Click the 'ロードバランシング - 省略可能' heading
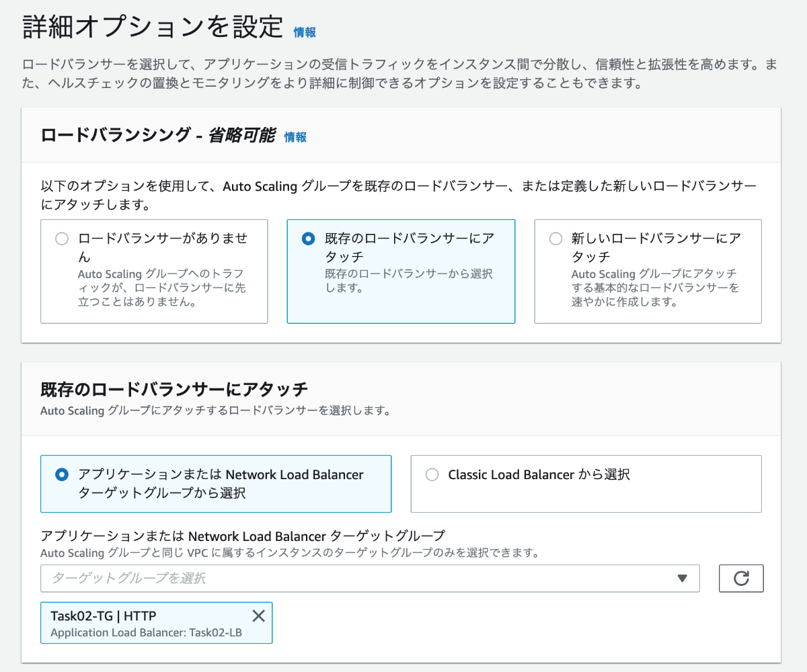This screenshot has width=807, height=672. [x=158, y=135]
